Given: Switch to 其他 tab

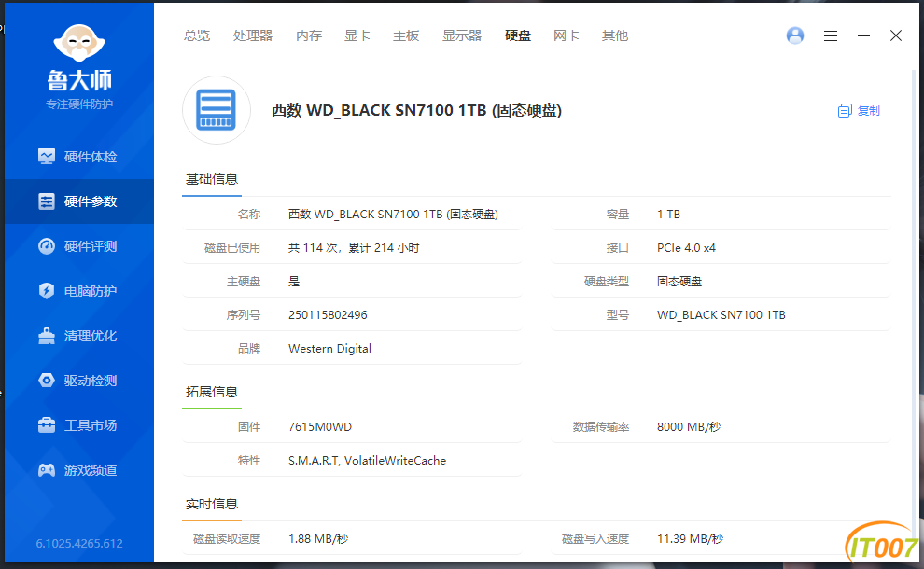Looking at the screenshot, I should pyautogui.click(x=615, y=36).
